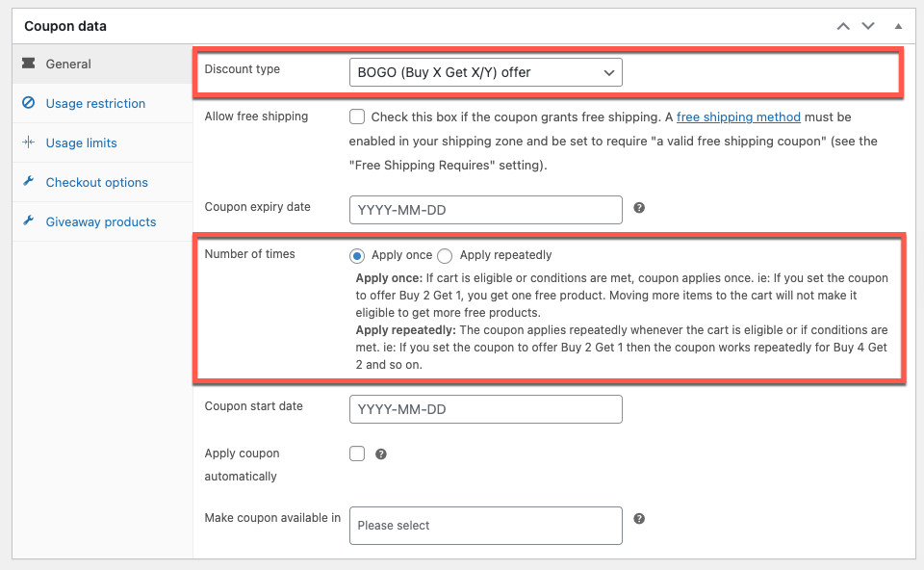Show help for Coupon expiry date
The image size is (924, 570).
[x=639, y=207]
